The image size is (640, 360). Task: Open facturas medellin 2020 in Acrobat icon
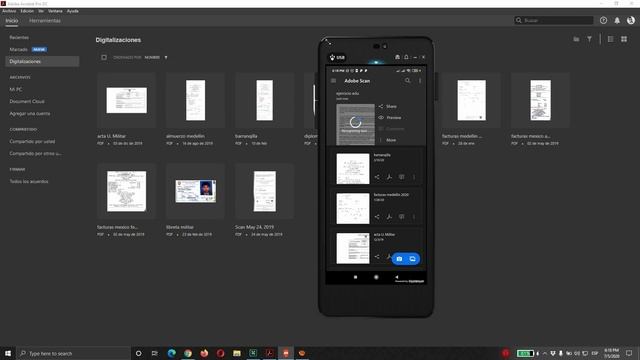[389, 217]
